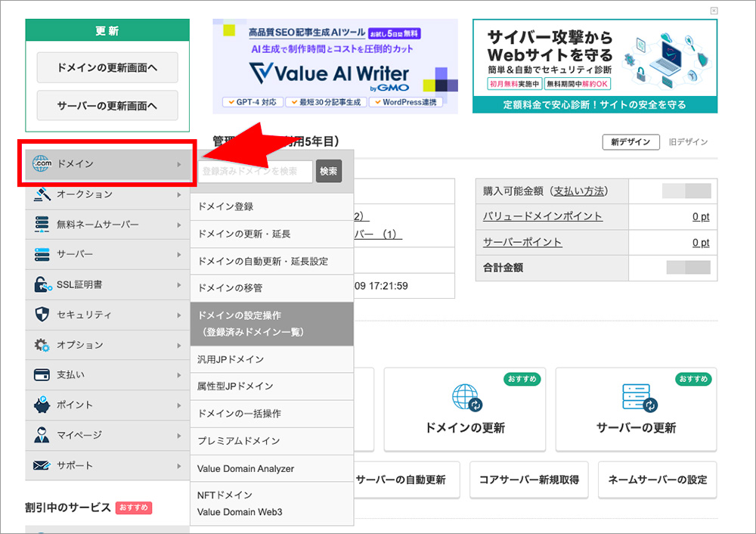Close the ad using the top-right X icon

[x=714, y=11]
